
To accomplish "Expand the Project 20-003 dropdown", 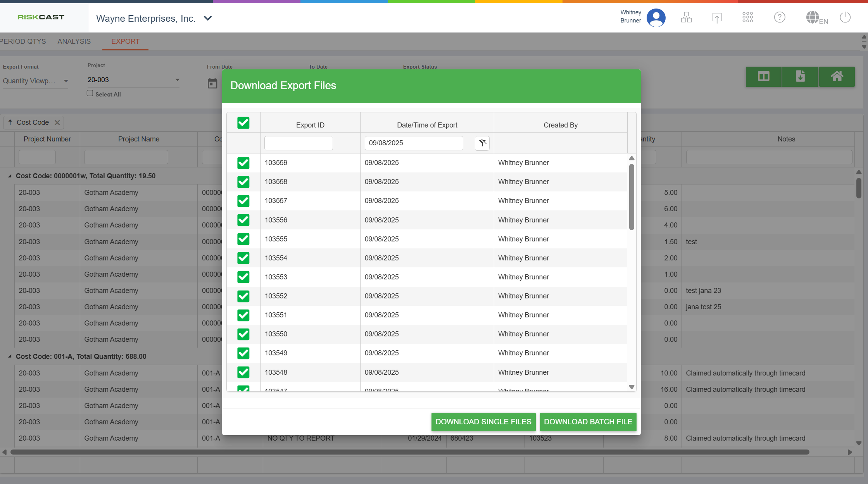I will pos(177,80).
